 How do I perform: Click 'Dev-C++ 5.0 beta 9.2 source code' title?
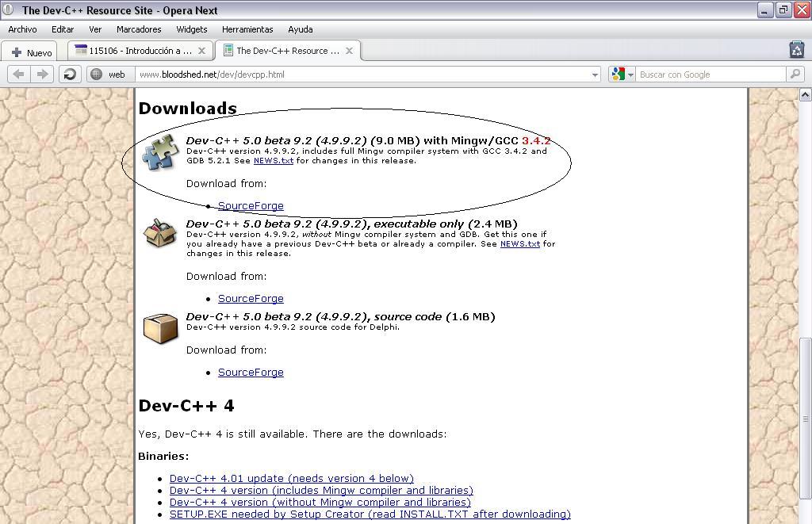[340, 317]
